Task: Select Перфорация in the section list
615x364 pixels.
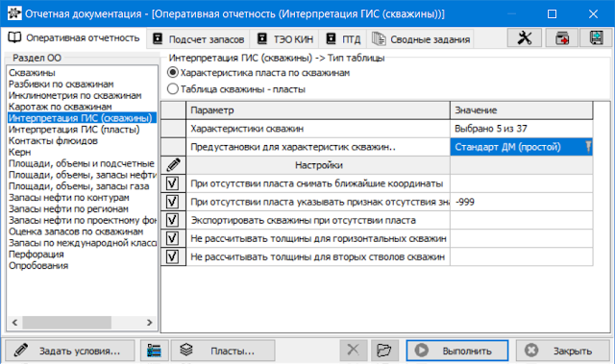Action: point(37,255)
